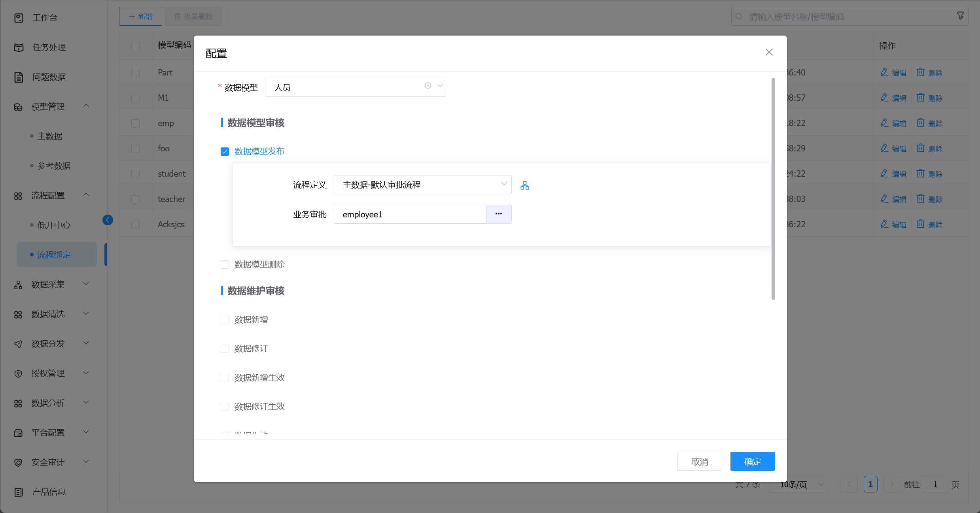Click the 任务处理 sidebar icon
Screen dimensions: 980x513
19,47
